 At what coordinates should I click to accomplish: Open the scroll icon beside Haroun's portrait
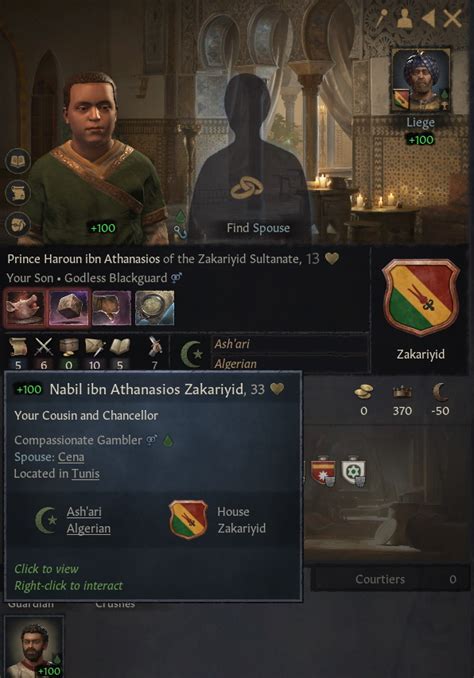pos(18,193)
